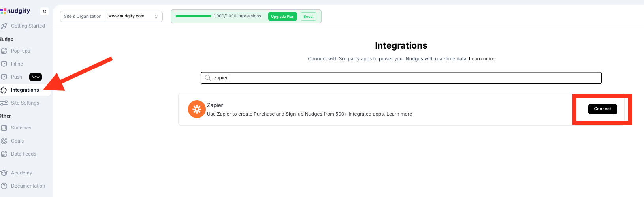
Task: Click the Data Feeds icon
Action: point(4,154)
